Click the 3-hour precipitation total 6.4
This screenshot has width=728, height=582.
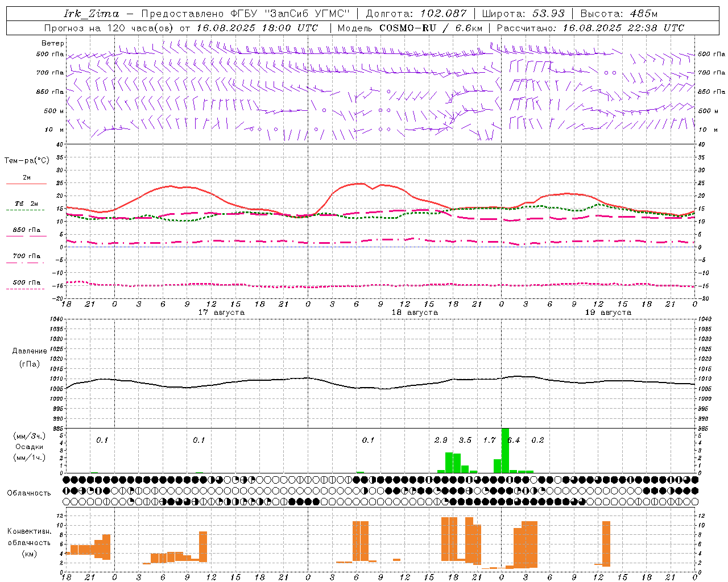tap(514, 440)
